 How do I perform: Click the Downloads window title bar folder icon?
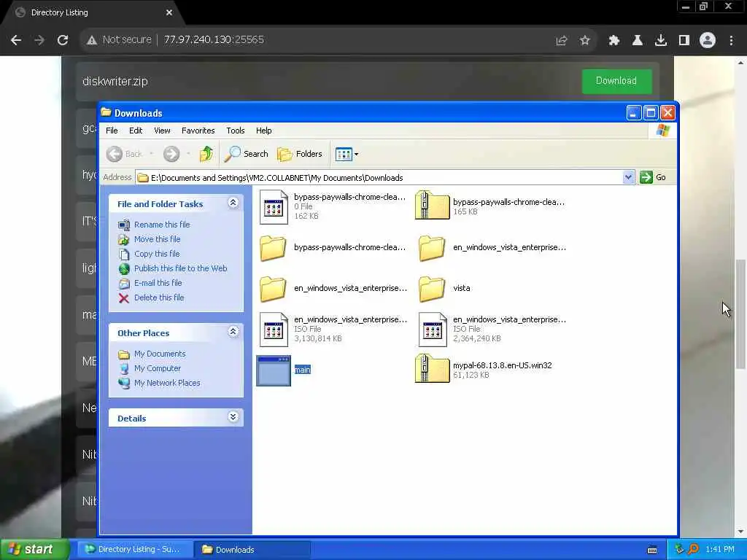(x=107, y=112)
